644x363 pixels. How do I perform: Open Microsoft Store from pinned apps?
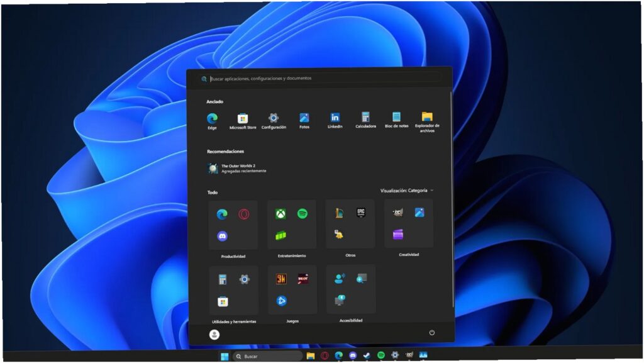coord(242,121)
